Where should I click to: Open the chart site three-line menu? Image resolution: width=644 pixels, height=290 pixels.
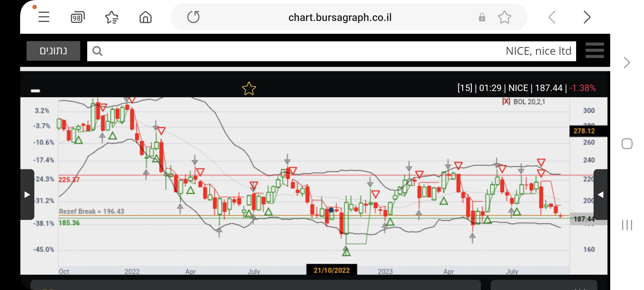pyautogui.click(x=595, y=50)
